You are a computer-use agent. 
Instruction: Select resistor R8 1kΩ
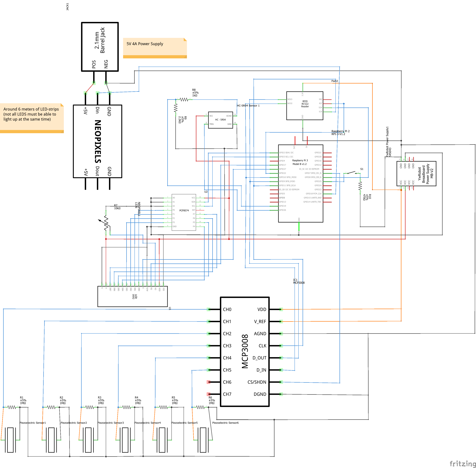[x=184, y=99]
